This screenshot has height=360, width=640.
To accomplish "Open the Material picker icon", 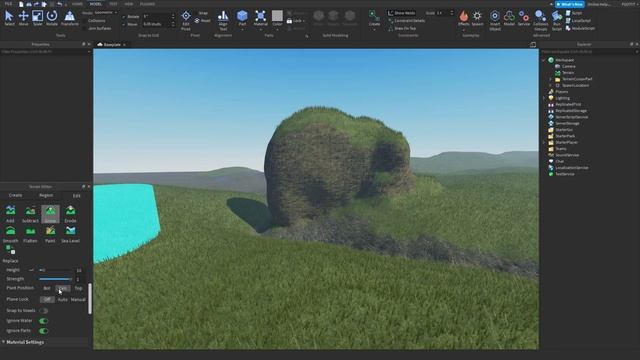I will pos(260,17).
